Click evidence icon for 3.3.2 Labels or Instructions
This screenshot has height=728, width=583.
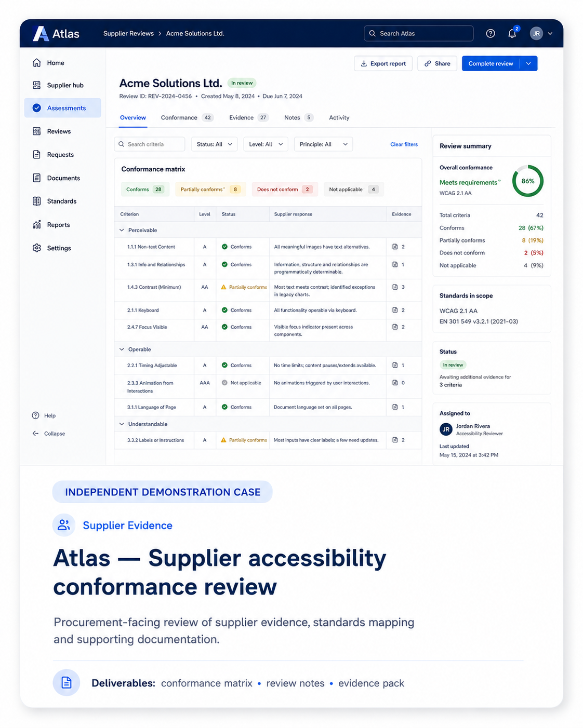click(x=395, y=440)
